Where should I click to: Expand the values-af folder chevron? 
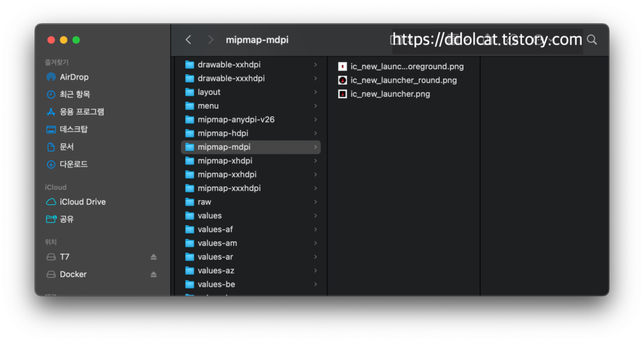point(315,229)
